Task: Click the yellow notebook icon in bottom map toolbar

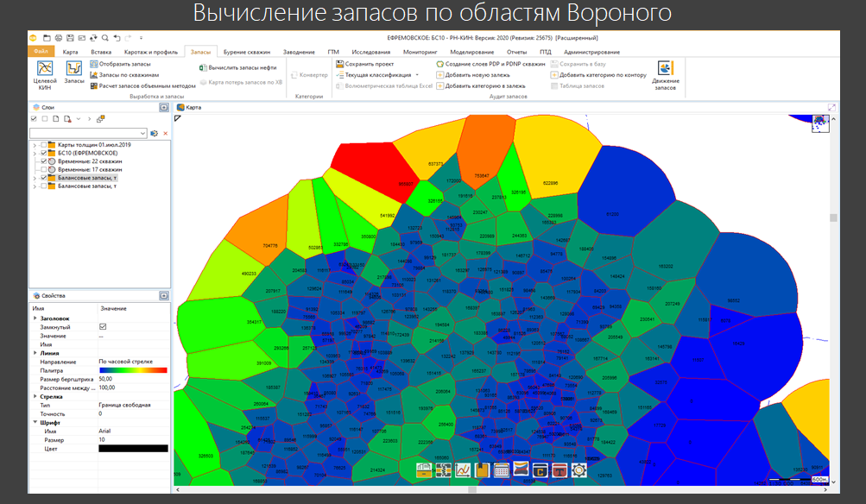Action: pos(482,469)
